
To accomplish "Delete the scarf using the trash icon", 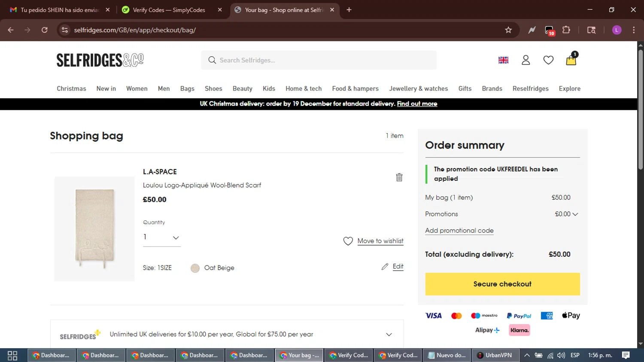I will (x=399, y=177).
